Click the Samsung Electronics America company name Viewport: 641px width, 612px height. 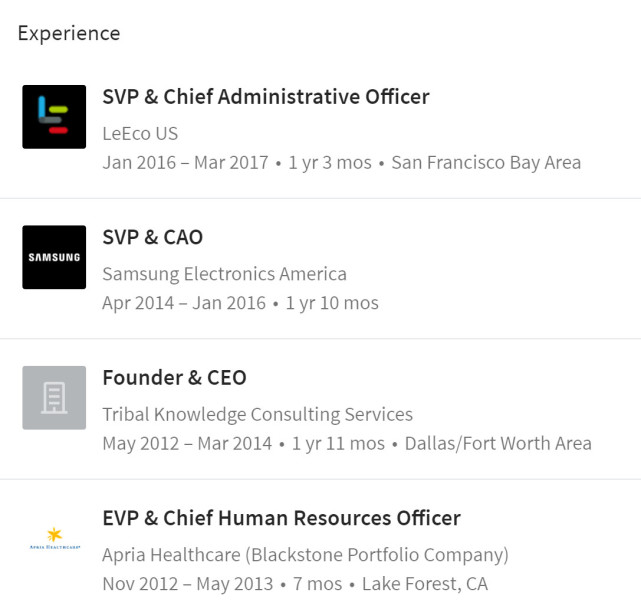(x=224, y=273)
